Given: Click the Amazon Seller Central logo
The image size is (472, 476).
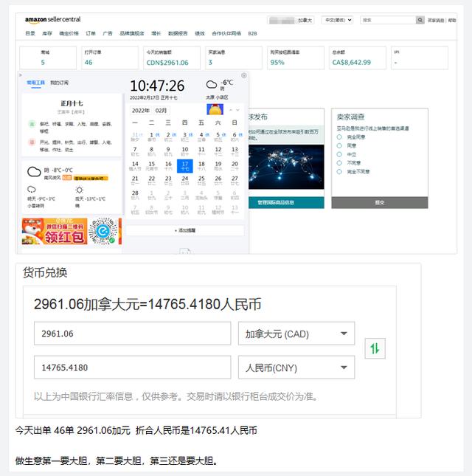Looking at the screenshot, I should pos(53,20).
